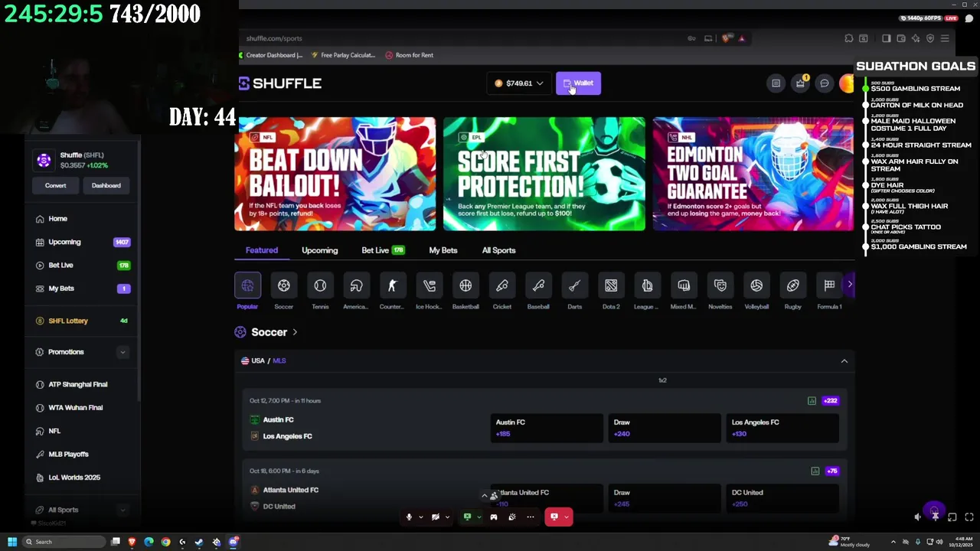Expand the All Sports sidebar section
Viewport: 980px width, 551px height.
coord(122,510)
